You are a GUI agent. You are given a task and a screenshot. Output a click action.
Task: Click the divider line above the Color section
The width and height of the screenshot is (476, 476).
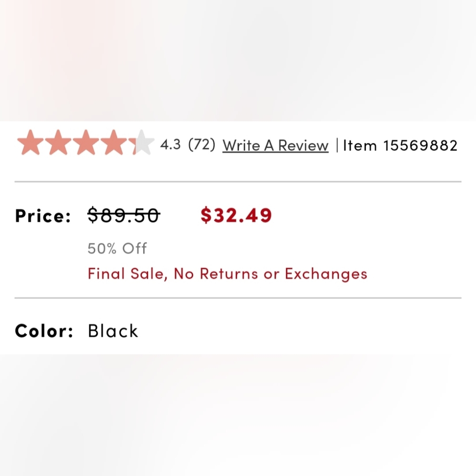point(238,298)
